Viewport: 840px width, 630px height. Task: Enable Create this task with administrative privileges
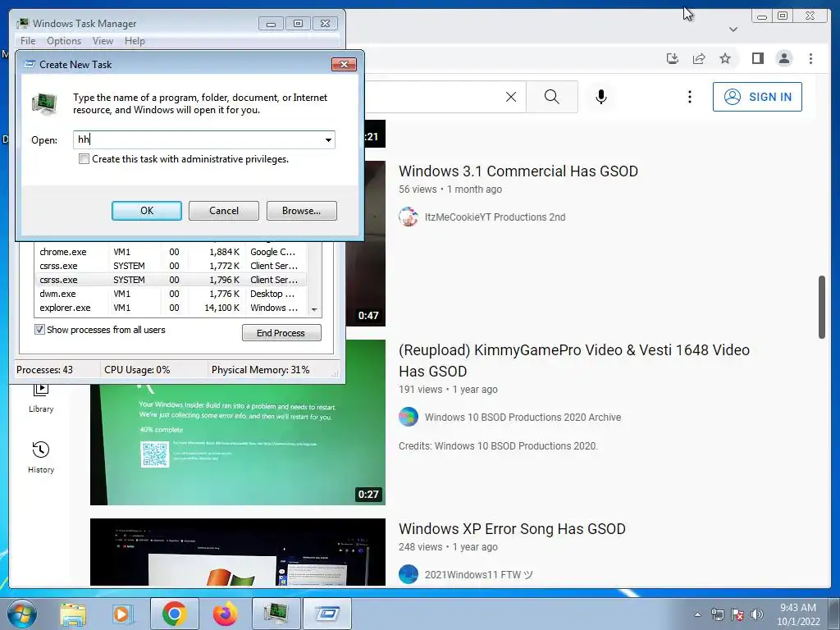tap(84, 159)
